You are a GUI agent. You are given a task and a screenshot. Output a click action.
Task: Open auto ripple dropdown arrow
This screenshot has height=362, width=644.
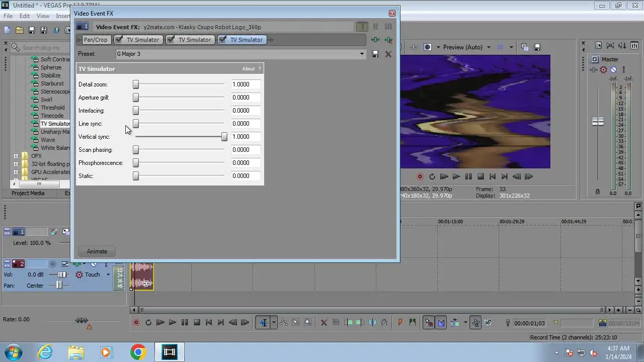coord(465,323)
